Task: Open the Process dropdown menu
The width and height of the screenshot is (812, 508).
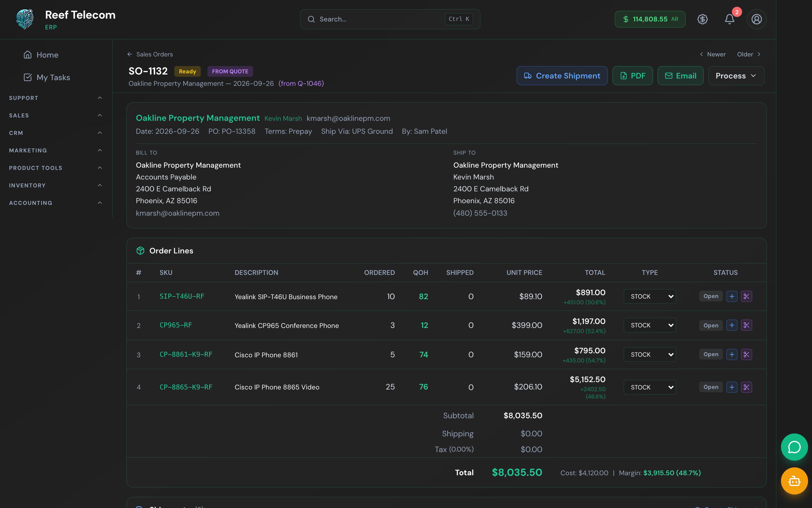Action: (x=736, y=76)
